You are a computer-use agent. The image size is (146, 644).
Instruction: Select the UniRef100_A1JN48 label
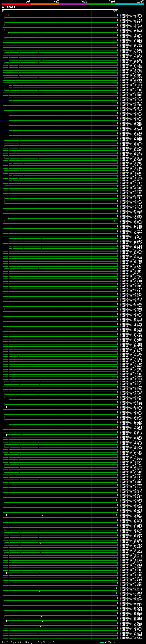131,352
